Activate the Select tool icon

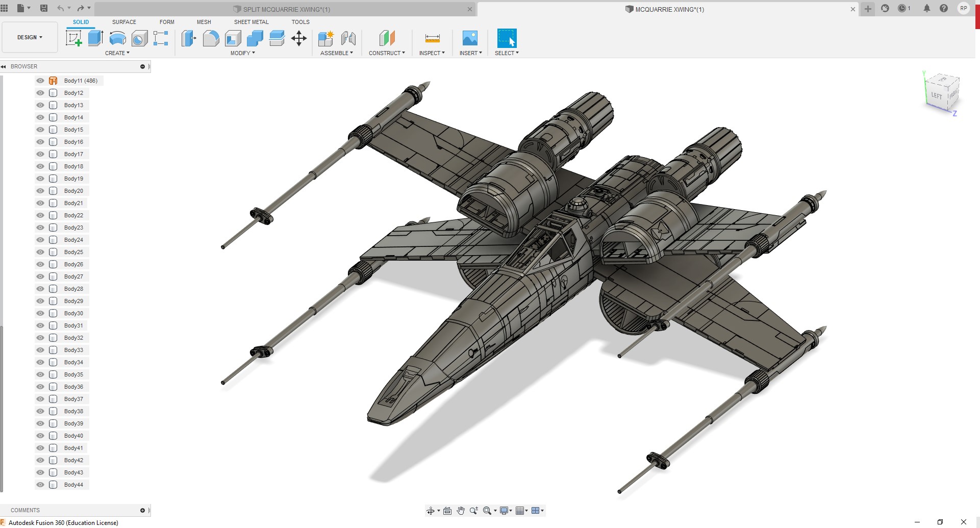(x=507, y=38)
